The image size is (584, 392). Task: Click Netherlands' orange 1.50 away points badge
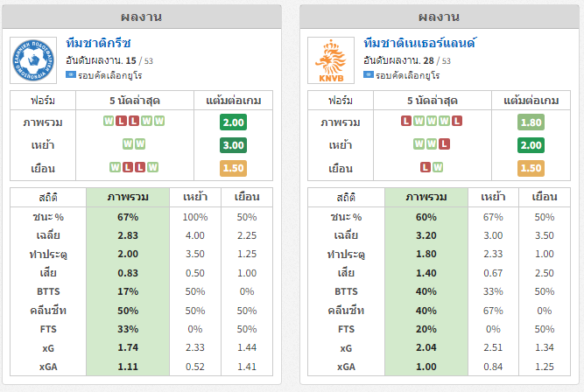(531, 168)
